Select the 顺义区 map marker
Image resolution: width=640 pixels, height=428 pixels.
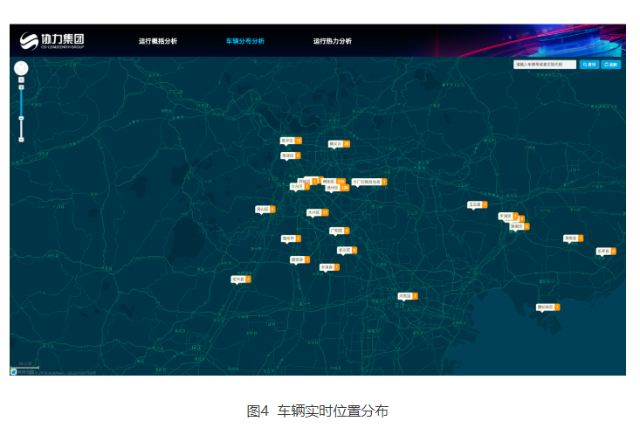click(336, 144)
